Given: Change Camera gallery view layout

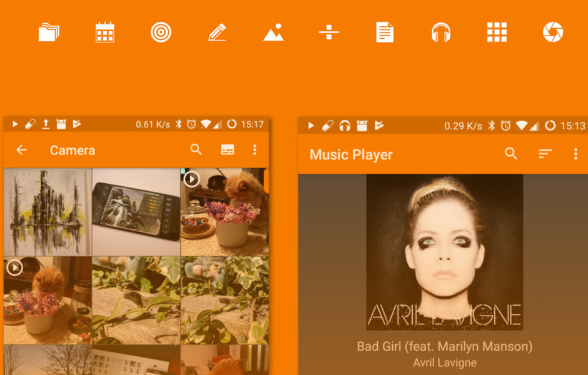Looking at the screenshot, I should point(228,149).
